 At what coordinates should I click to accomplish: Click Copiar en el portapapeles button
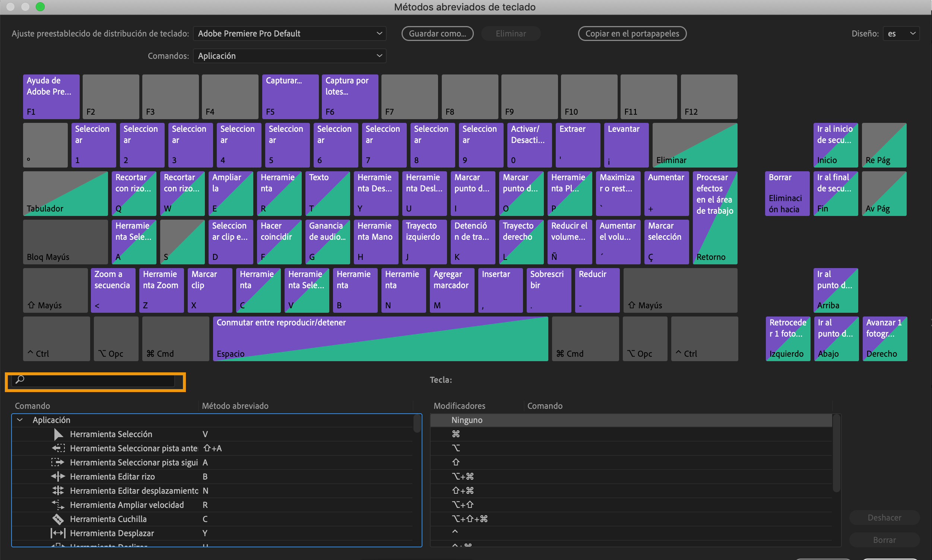632,34
